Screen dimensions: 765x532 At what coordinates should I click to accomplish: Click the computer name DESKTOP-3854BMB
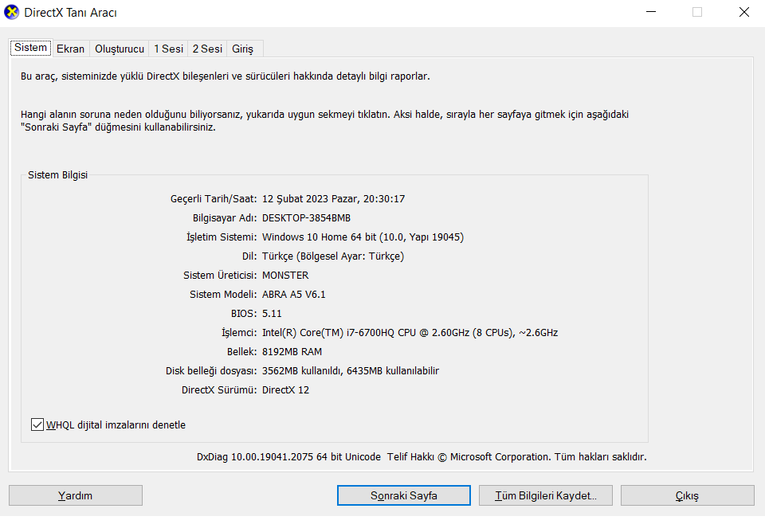[x=306, y=218]
